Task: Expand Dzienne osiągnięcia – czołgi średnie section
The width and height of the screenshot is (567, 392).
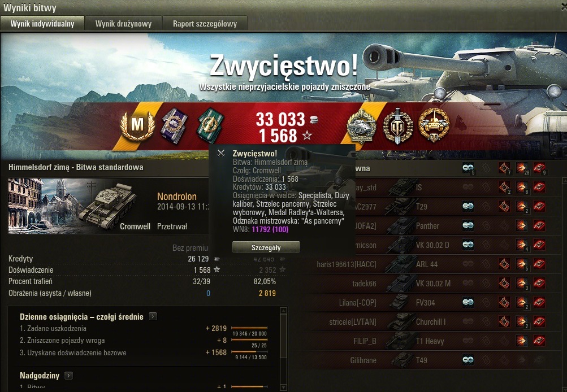Action: coord(153,316)
